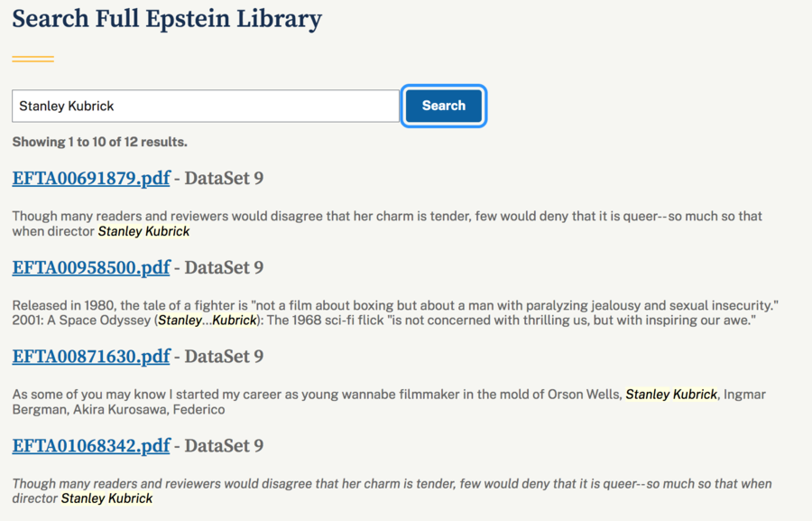Click the gold divider line under the heading
812x521 pixels.
32,60
